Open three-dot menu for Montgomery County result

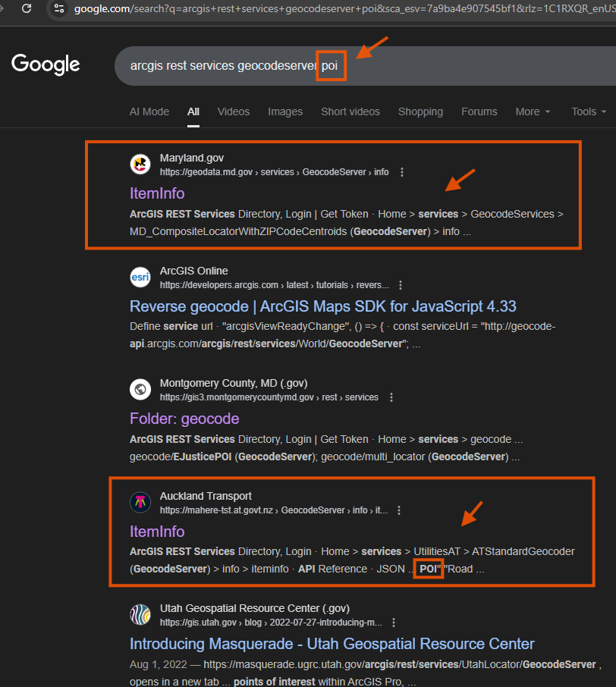(x=391, y=397)
